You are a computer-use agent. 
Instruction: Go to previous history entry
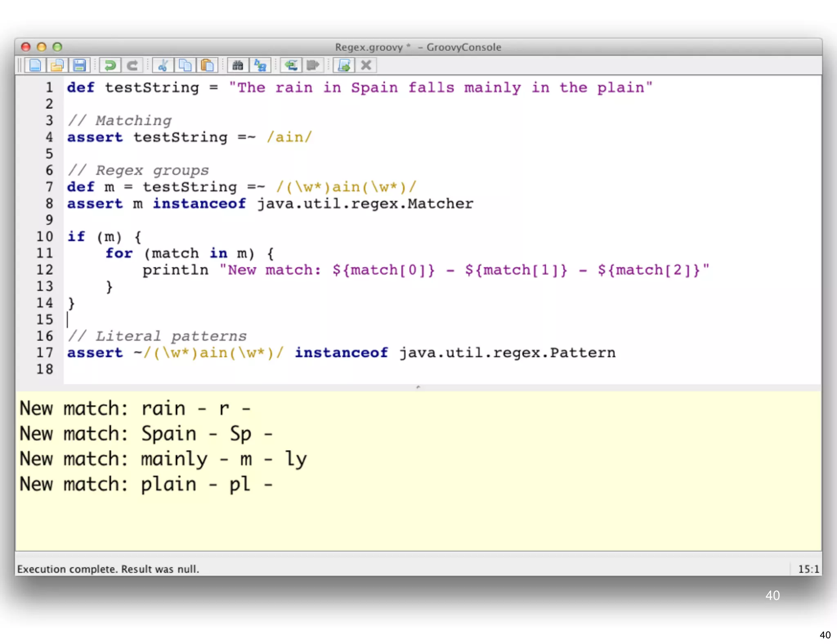coord(291,65)
